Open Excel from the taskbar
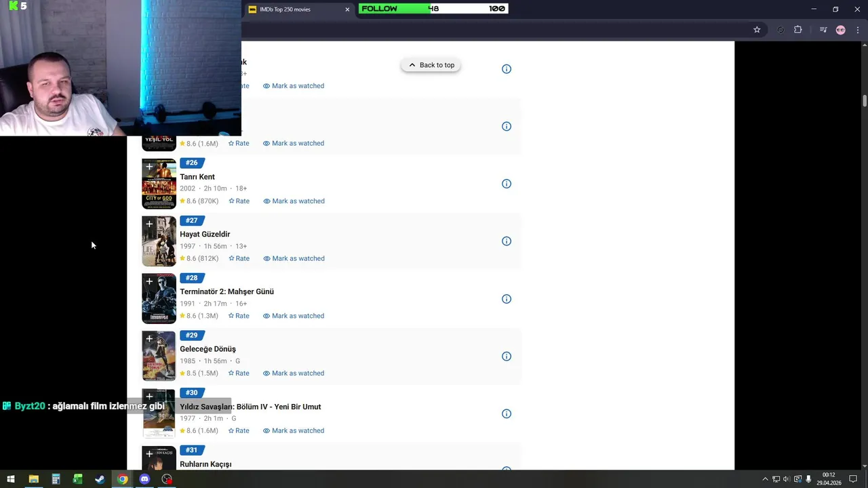 pos(77,479)
